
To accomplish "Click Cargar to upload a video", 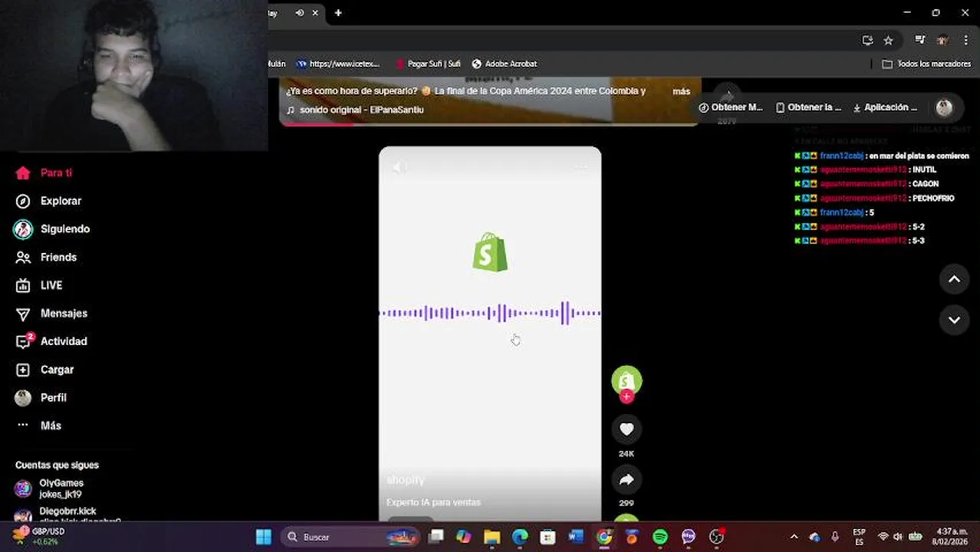I will [x=45, y=370].
